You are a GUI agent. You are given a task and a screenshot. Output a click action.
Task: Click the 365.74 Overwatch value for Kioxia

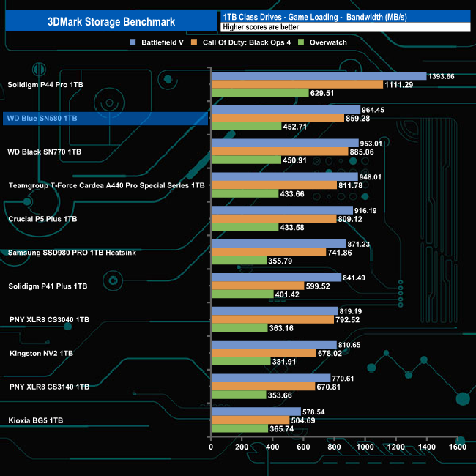[282, 428]
